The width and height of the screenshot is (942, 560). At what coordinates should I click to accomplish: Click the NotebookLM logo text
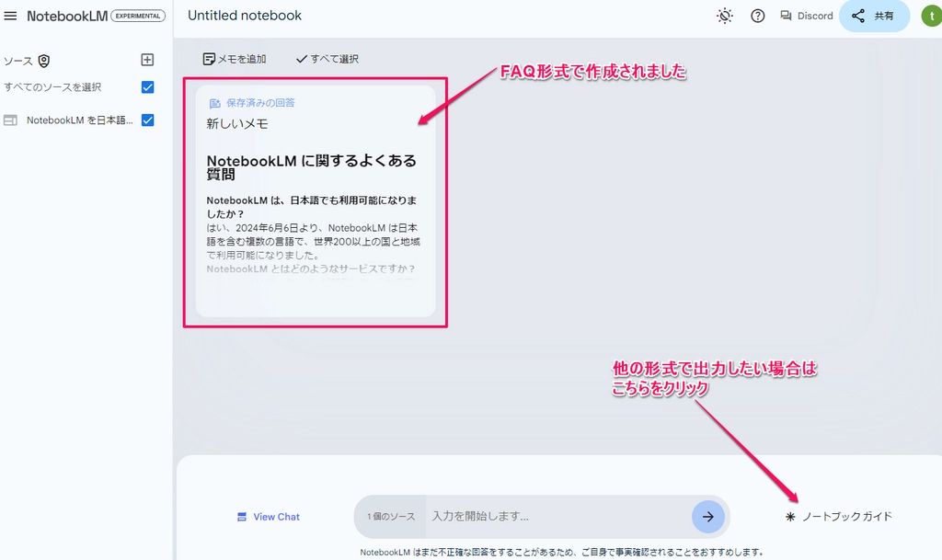(67, 17)
